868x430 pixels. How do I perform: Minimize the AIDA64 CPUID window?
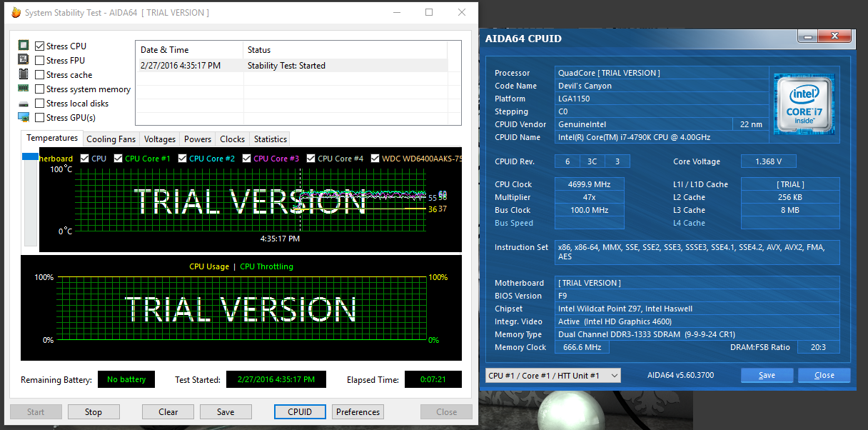click(x=807, y=36)
